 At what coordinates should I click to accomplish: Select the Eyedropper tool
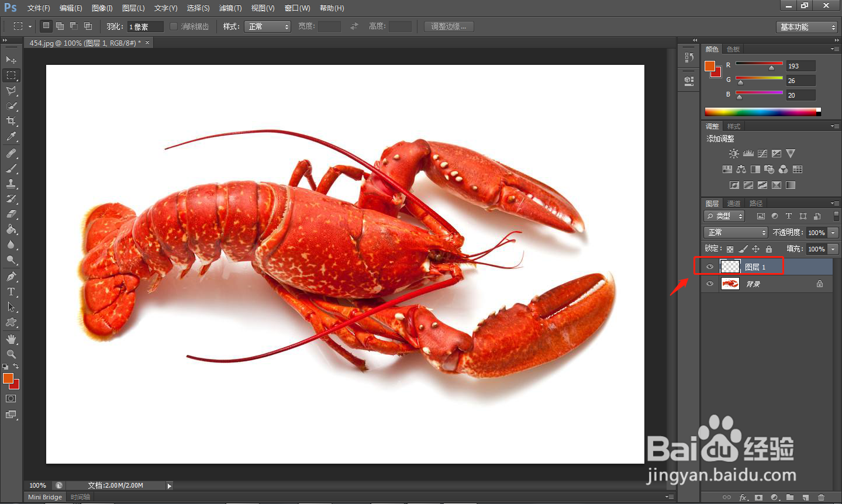tap(11, 136)
